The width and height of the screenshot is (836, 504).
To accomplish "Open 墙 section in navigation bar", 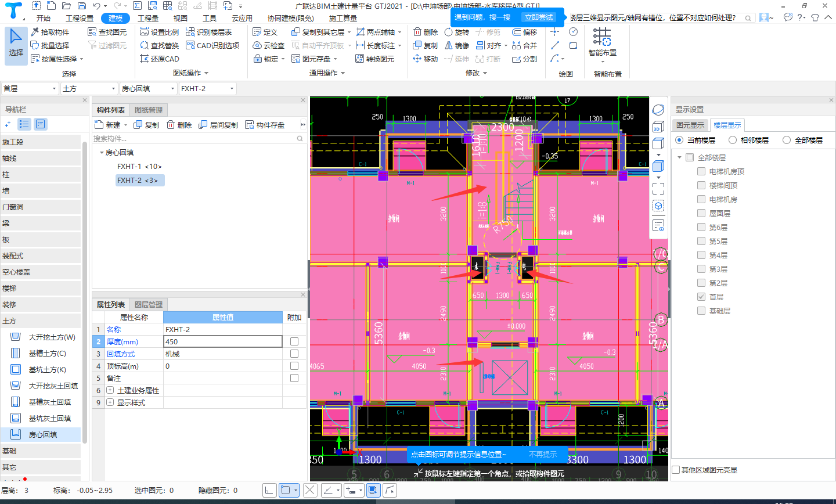I will pyautogui.click(x=41, y=190).
